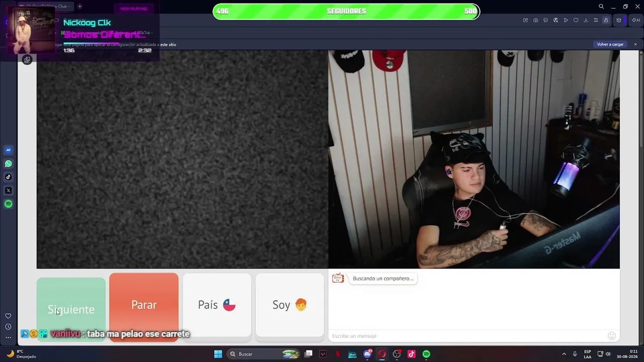Open the downloads icon in the toolbar
644x362 pixels.
point(586,20)
